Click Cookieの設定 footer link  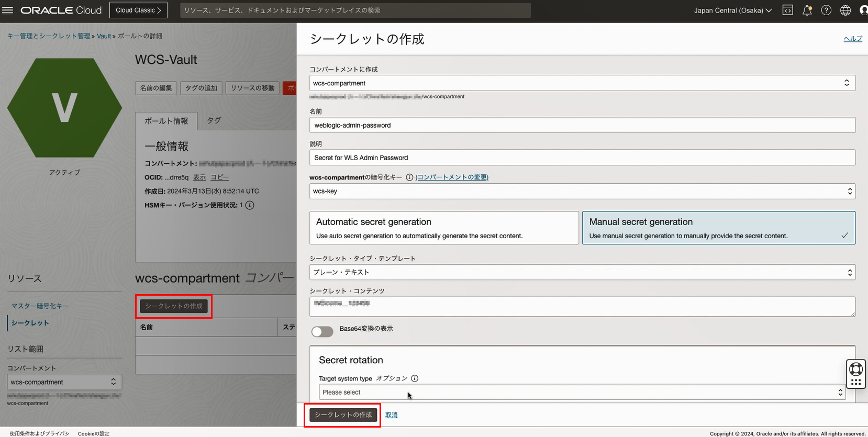94,433
